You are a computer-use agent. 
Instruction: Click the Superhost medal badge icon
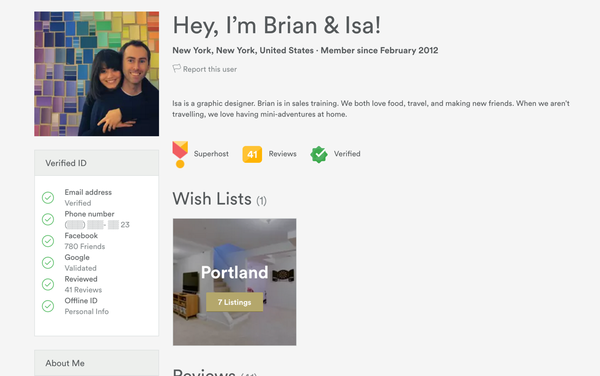point(180,155)
